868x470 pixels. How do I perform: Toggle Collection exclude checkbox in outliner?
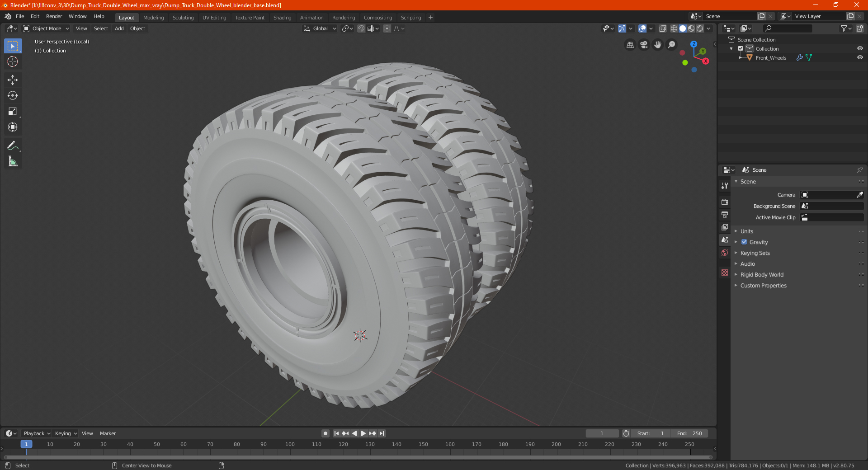click(x=741, y=49)
